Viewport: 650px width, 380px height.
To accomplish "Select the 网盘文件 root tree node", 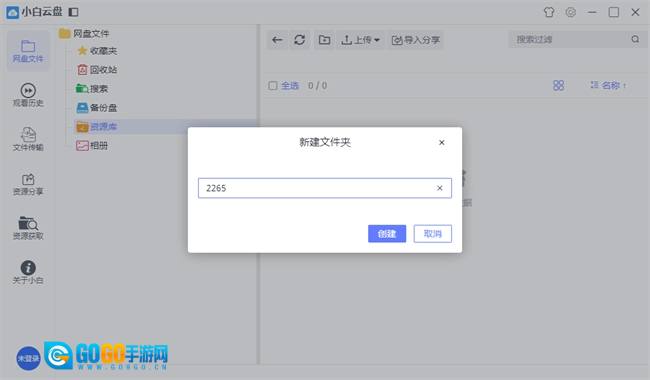I will 85,34.
